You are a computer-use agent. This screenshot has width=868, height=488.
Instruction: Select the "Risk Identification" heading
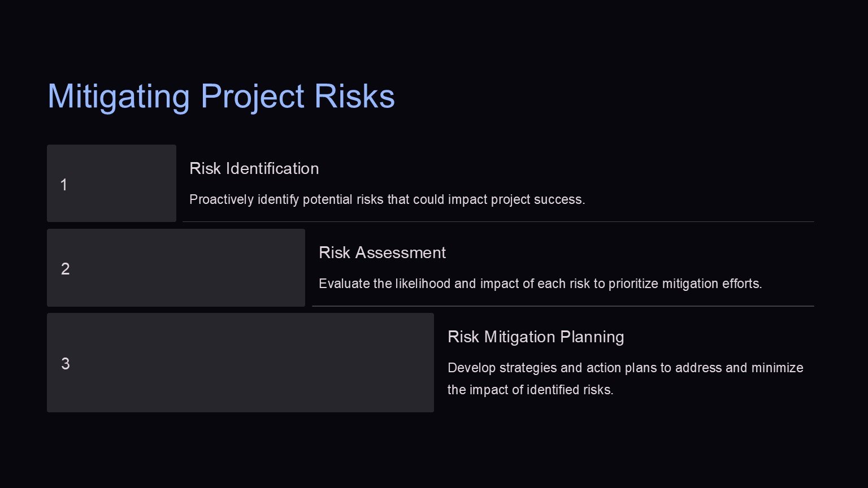point(254,168)
